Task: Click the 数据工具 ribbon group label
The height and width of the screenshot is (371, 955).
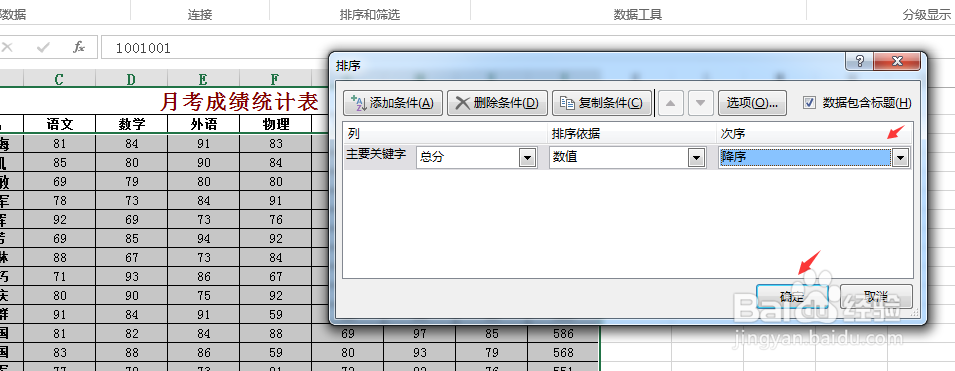Action: (638, 15)
